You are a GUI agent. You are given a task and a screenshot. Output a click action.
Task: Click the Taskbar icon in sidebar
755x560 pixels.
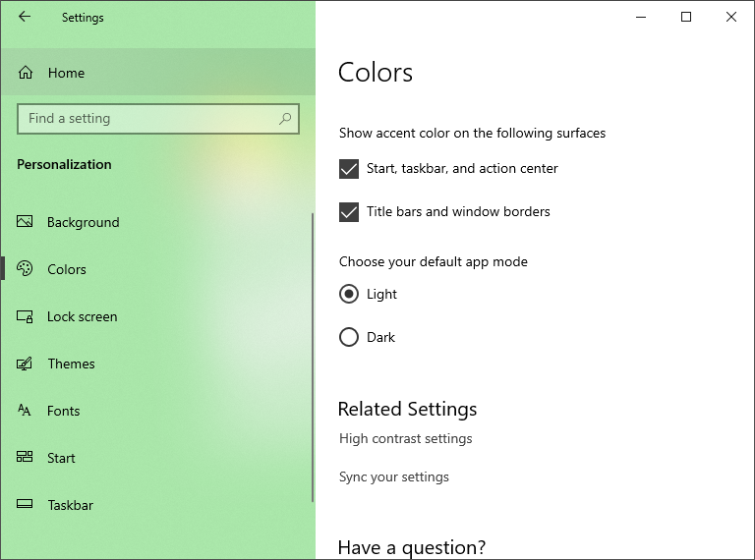point(26,505)
